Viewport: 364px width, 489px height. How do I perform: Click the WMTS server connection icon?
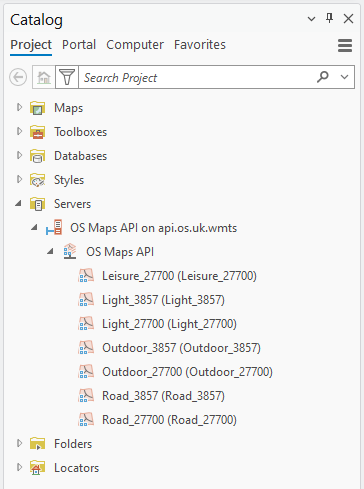pyautogui.click(x=54, y=228)
